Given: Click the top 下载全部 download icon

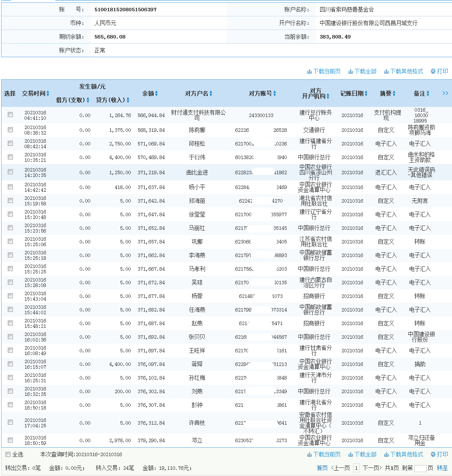Looking at the screenshot, I should tap(350, 72).
